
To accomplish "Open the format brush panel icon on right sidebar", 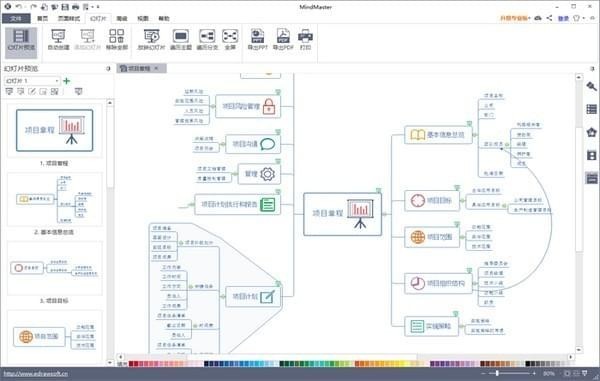I will tap(592, 86).
